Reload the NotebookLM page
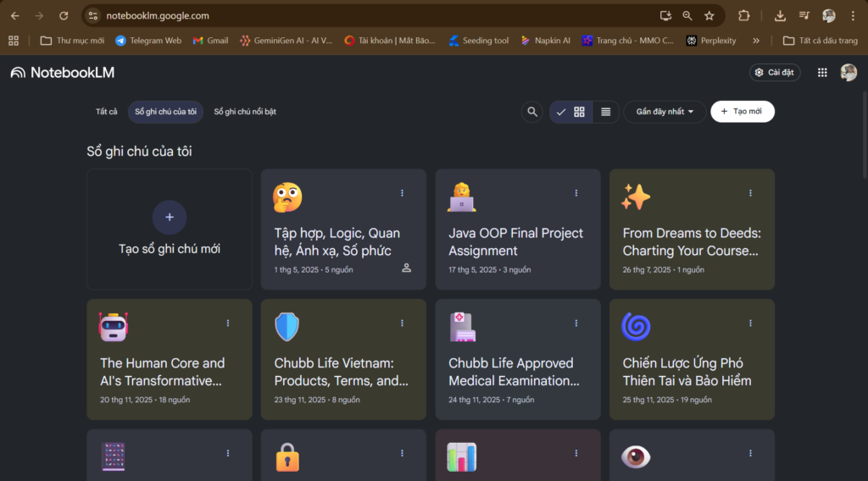Screen dimensions: 868x481 [64, 15]
